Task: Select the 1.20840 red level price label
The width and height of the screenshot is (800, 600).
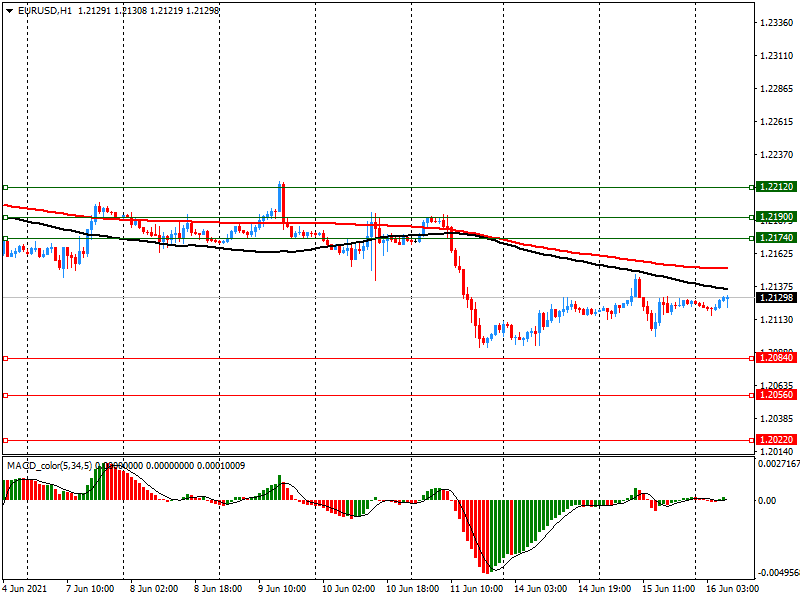Action: tap(776, 358)
